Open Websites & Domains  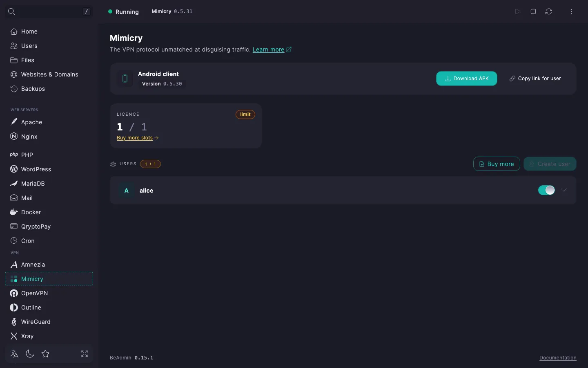(x=49, y=74)
